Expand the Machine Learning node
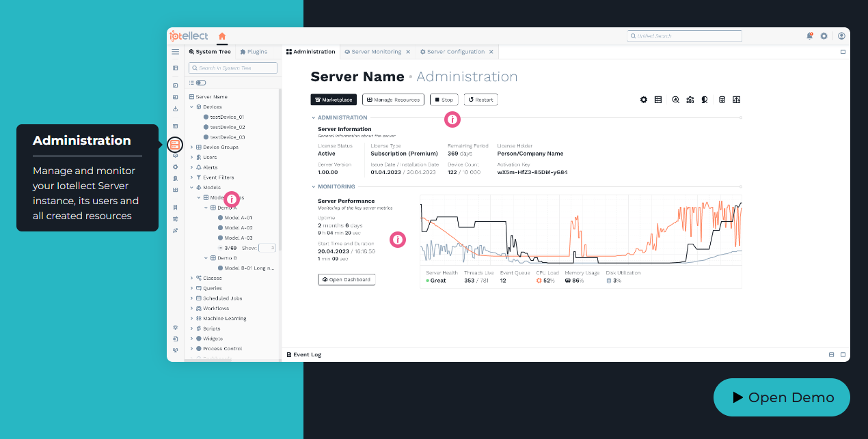The image size is (868, 439). (192, 319)
